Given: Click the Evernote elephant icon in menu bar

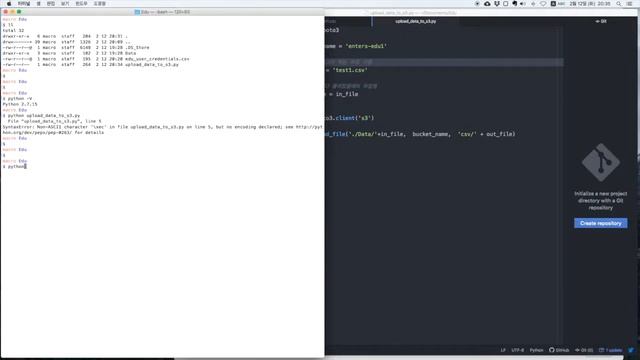Looking at the screenshot, I should [515, 4].
